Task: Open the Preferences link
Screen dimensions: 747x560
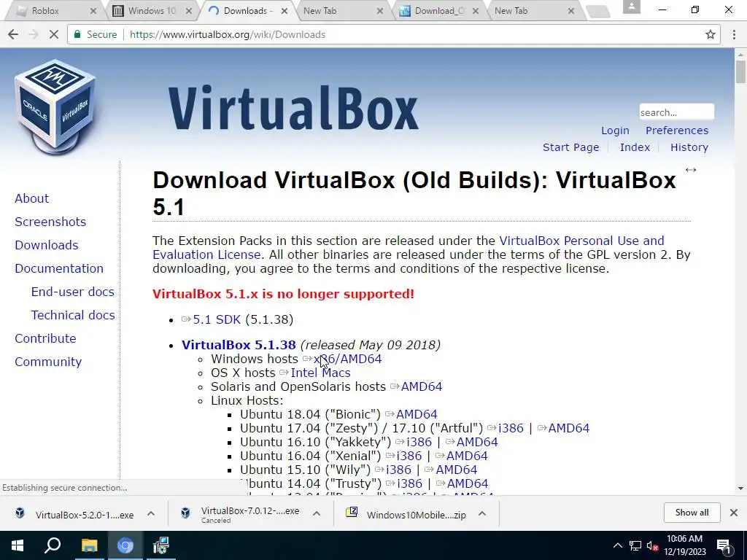Action: [x=677, y=131]
